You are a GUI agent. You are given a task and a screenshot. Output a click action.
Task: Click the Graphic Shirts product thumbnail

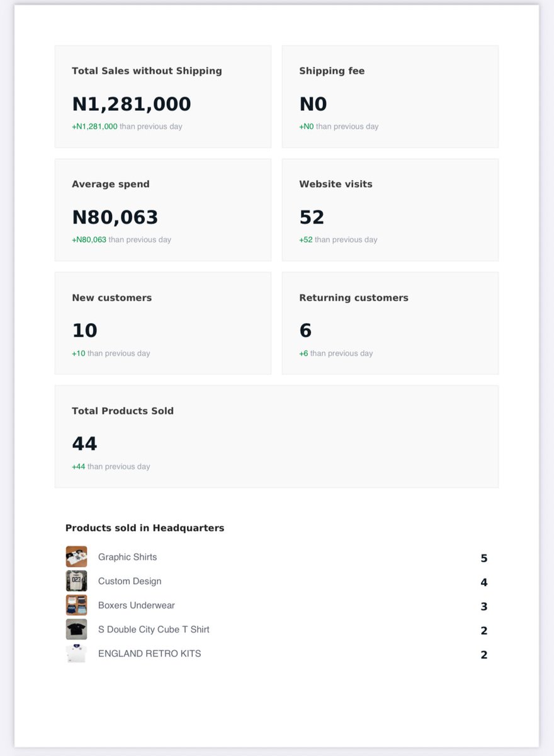point(76,557)
